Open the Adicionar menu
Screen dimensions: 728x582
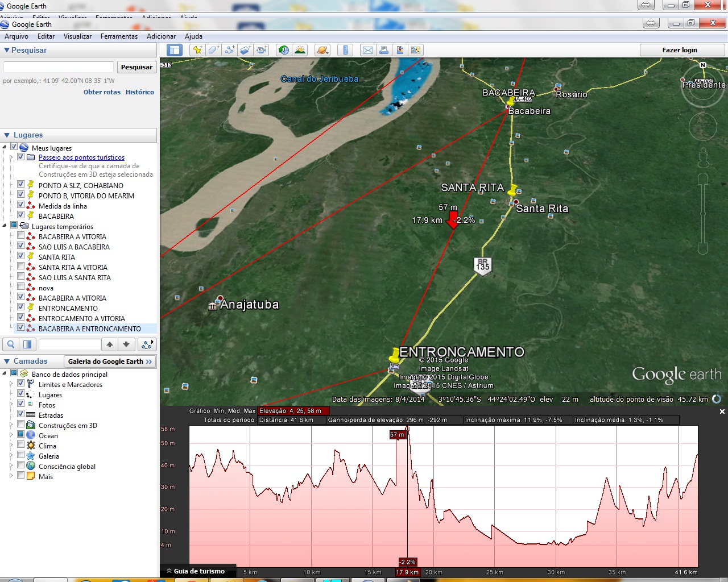(x=161, y=36)
